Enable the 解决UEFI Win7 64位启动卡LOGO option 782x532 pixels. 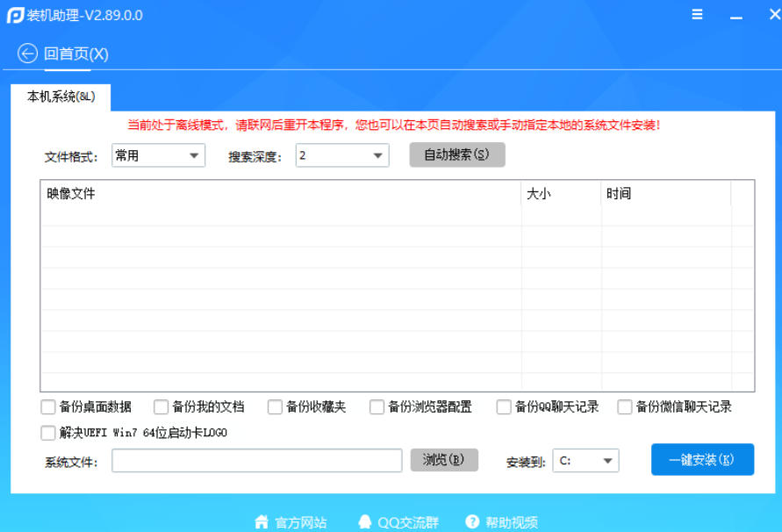click(48, 432)
